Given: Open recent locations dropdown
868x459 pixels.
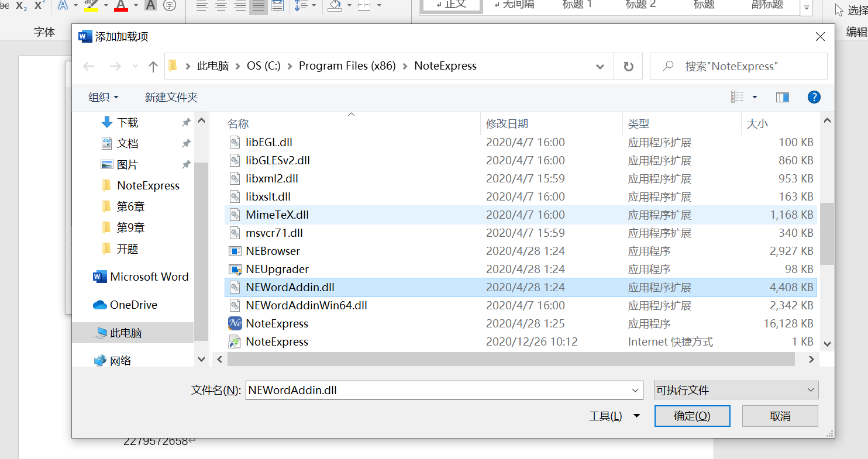Looking at the screenshot, I should pyautogui.click(x=136, y=67).
